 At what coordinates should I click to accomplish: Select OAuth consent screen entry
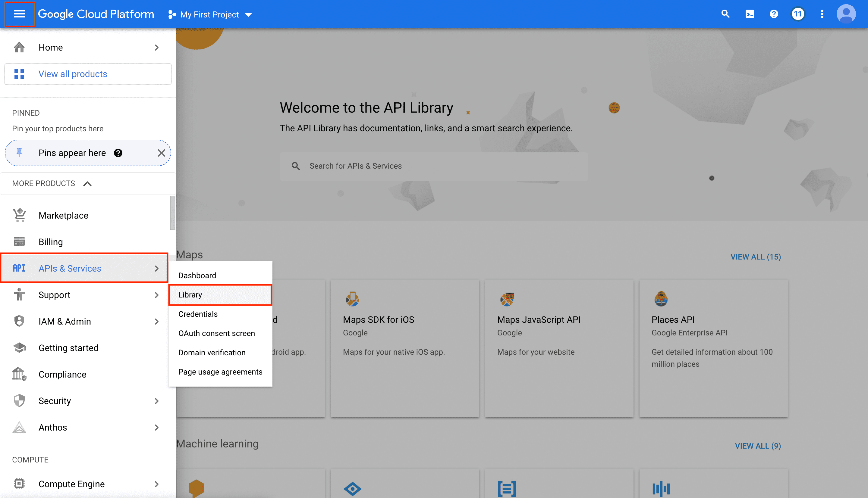[x=220, y=333]
